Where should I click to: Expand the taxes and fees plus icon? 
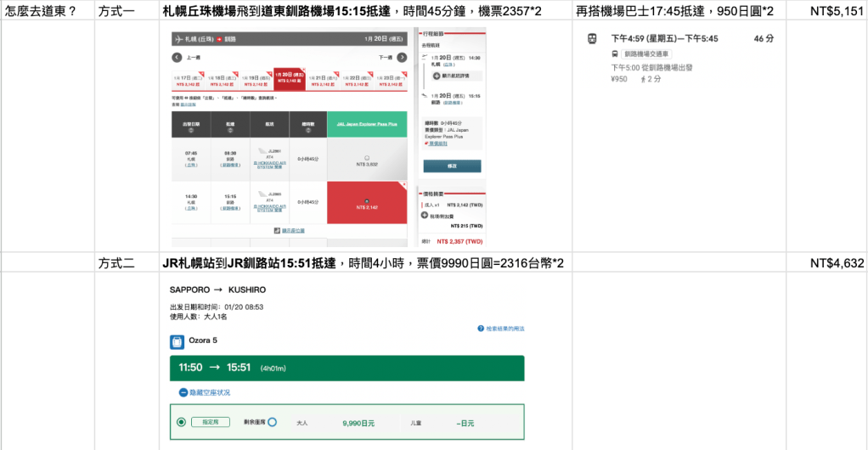click(x=426, y=217)
